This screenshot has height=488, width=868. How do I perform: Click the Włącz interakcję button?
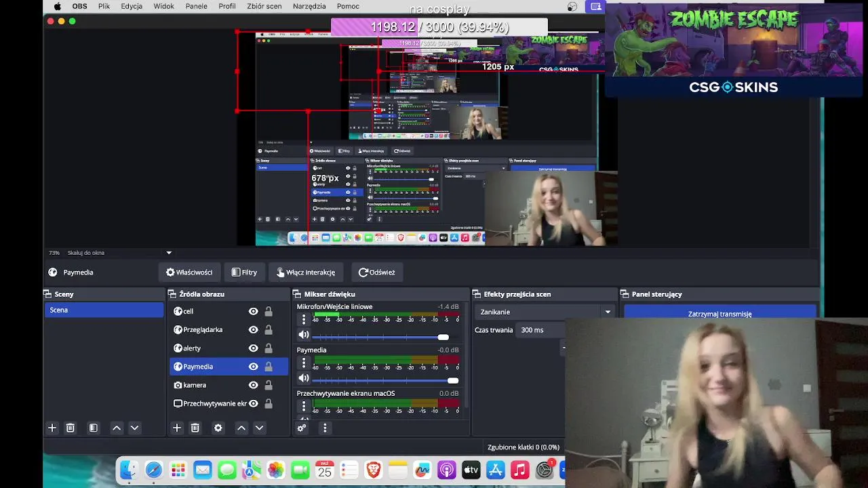306,272
